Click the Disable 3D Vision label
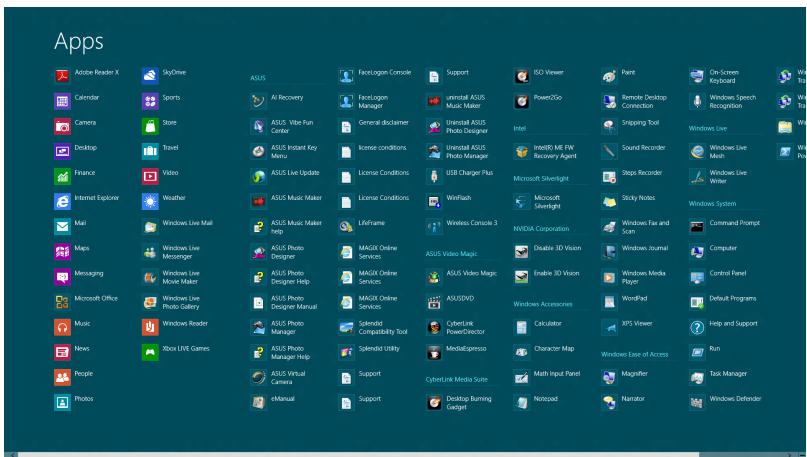 pyautogui.click(x=557, y=248)
